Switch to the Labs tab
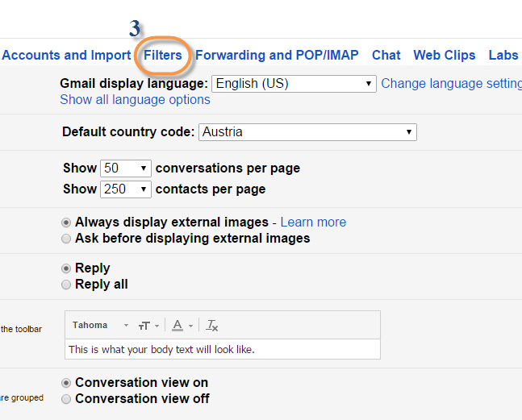Screen dimensions: 522x420 coord(503,56)
